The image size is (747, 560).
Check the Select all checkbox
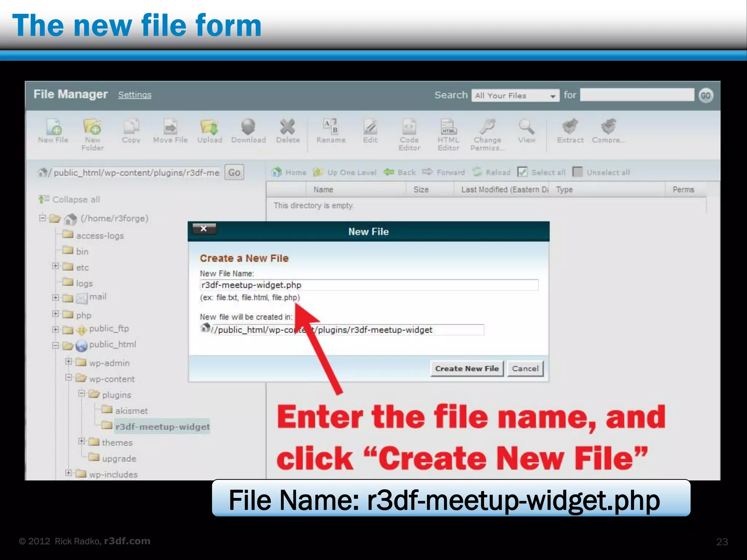coord(523,172)
